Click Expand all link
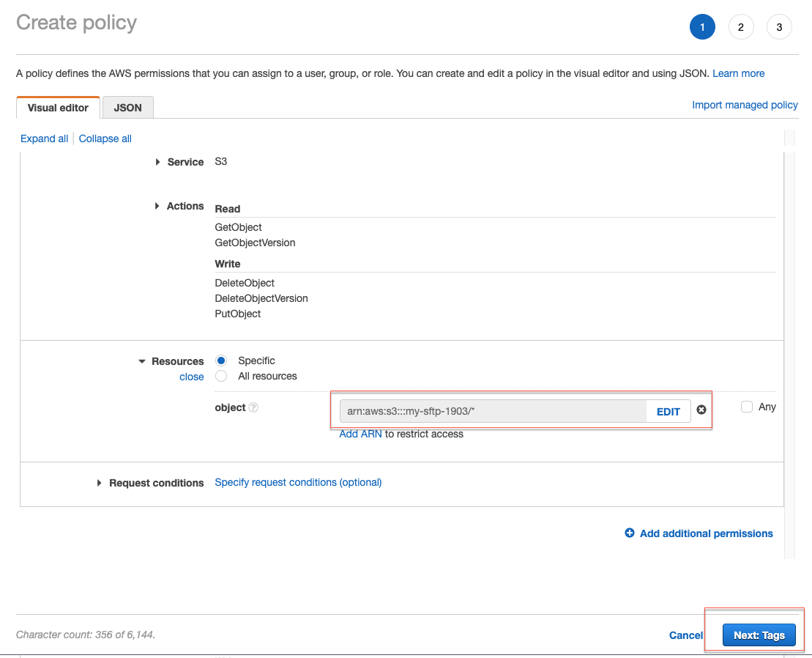Viewport: 812px width, 658px height. [x=45, y=138]
